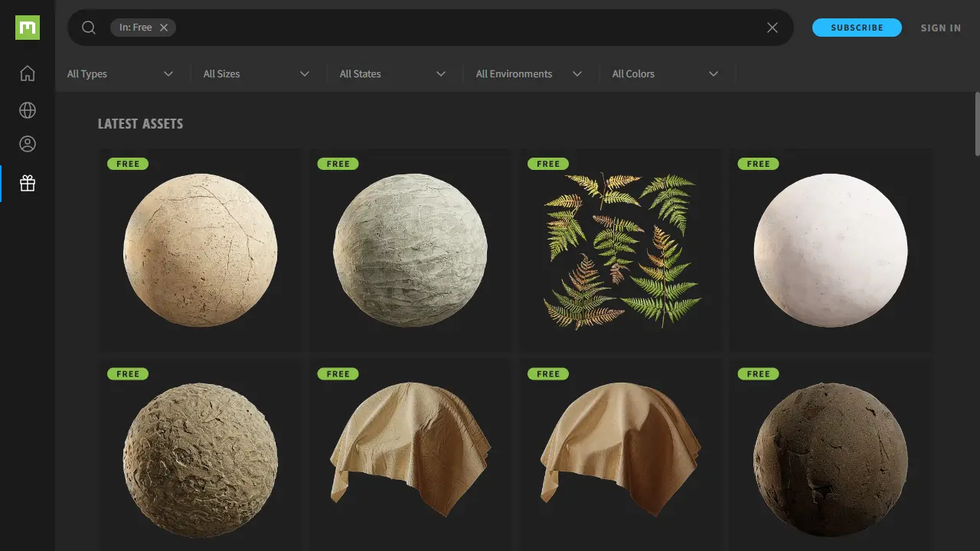Select the Home icon in the sidebar
The height and width of the screenshot is (551, 980).
pyautogui.click(x=27, y=73)
